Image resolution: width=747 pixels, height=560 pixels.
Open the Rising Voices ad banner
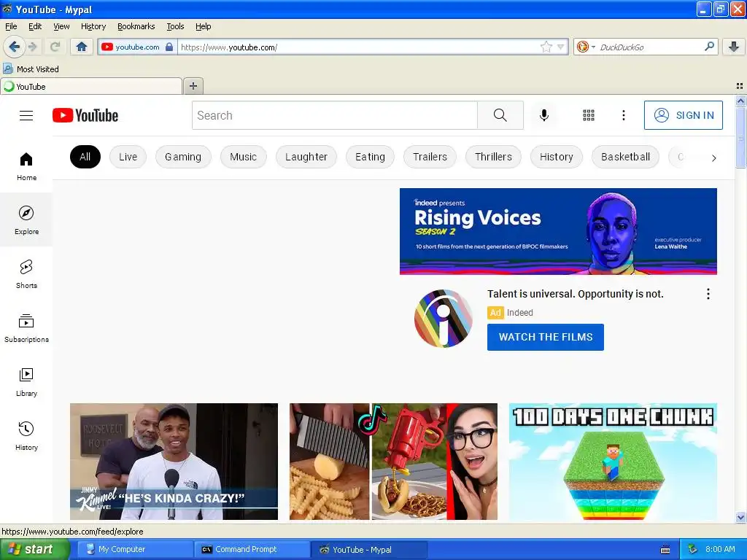tap(558, 231)
